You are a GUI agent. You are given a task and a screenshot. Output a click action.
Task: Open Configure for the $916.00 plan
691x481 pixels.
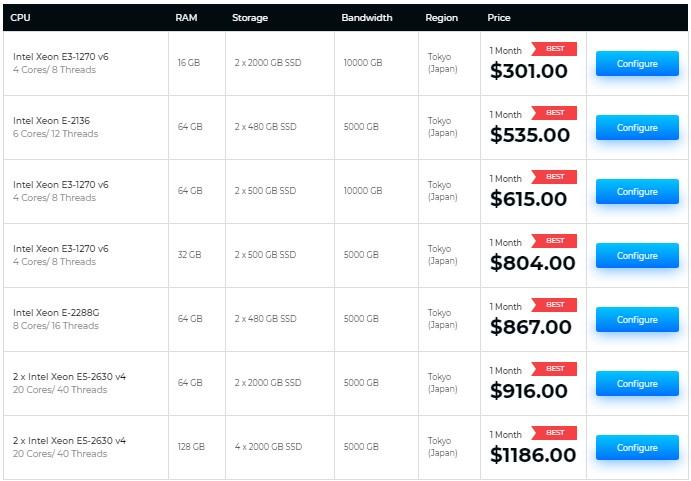tap(637, 384)
